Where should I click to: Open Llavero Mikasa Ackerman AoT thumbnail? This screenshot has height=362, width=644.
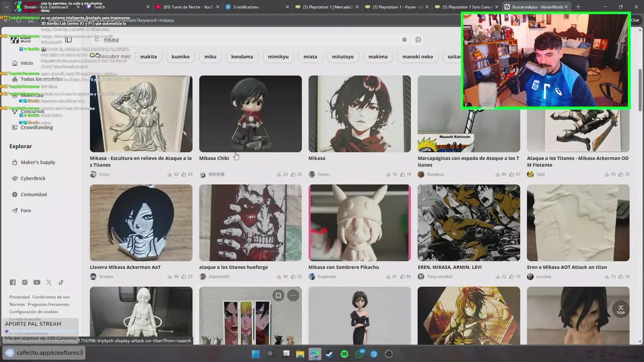141,223
